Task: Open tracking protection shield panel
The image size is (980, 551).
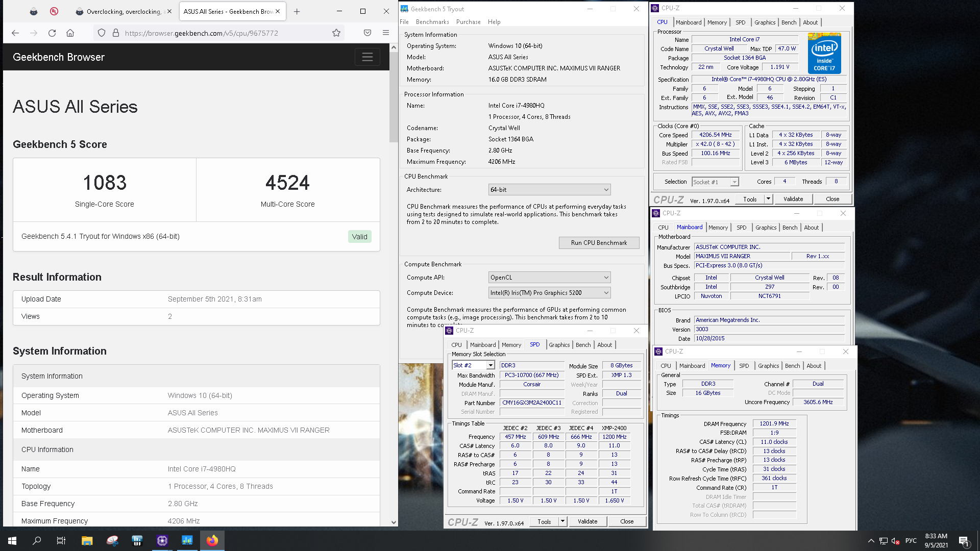Action: 102,33
